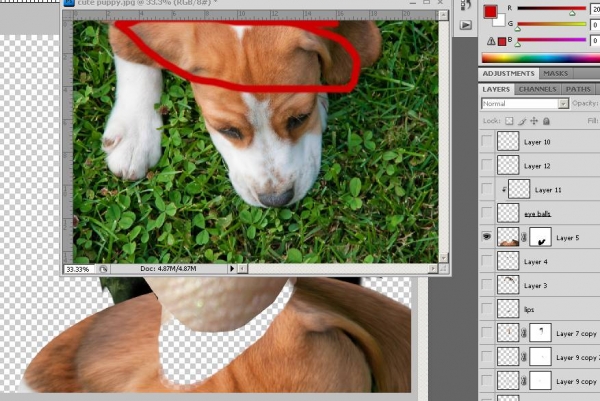This screenshot has width=600, height=401.
Task: Click the vertical scrollbar up arrow
Action: 443,15
